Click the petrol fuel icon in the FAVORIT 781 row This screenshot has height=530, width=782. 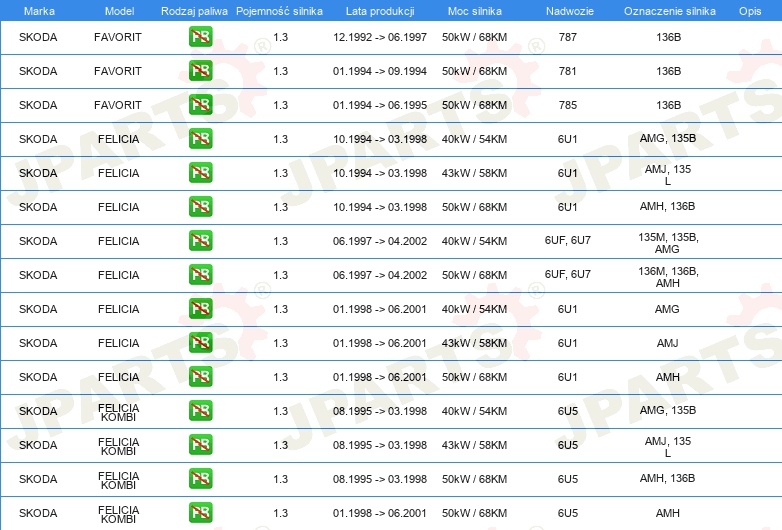pyautogui.click(x=200, y=70)
